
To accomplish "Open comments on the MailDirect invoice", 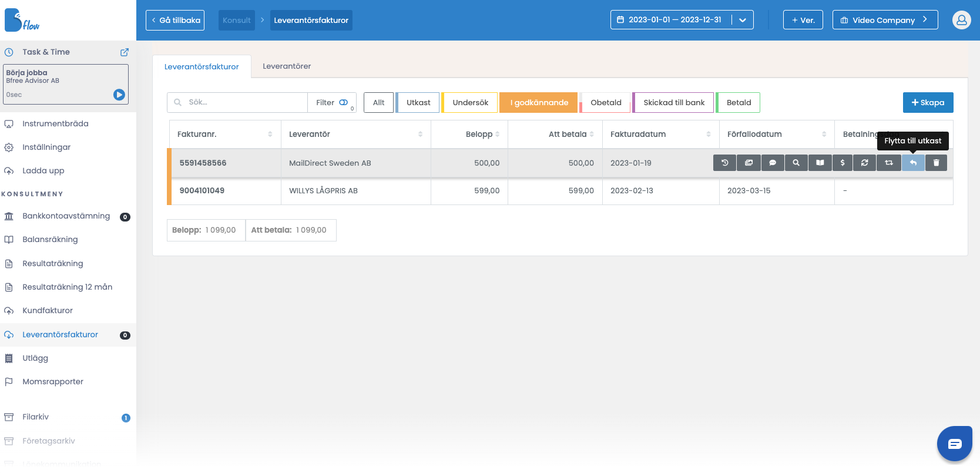I will tap(773, 163).
